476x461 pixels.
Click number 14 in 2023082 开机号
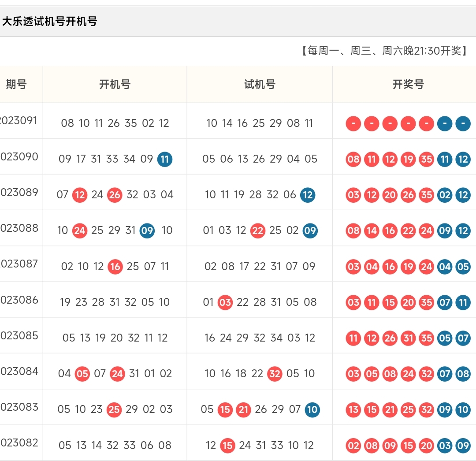click(96, 446)
